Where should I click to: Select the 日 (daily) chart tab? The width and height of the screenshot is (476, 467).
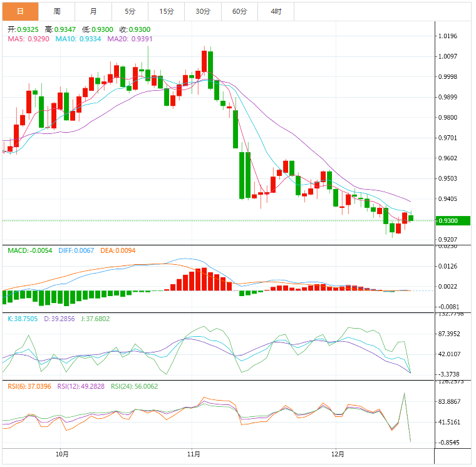tap(21, 11)
